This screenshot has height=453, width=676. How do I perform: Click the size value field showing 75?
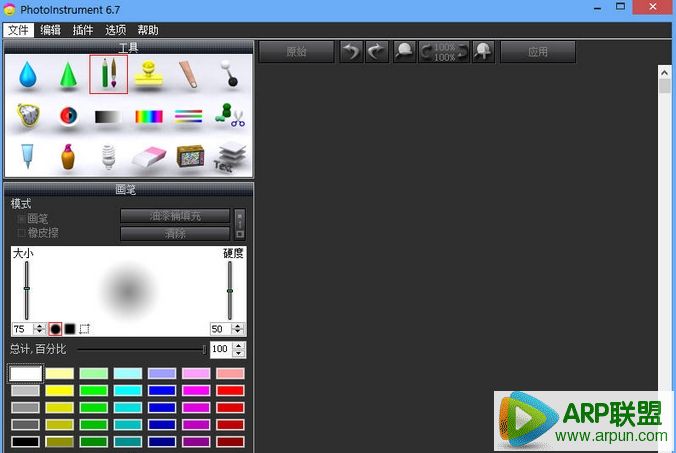coord(22,329)
